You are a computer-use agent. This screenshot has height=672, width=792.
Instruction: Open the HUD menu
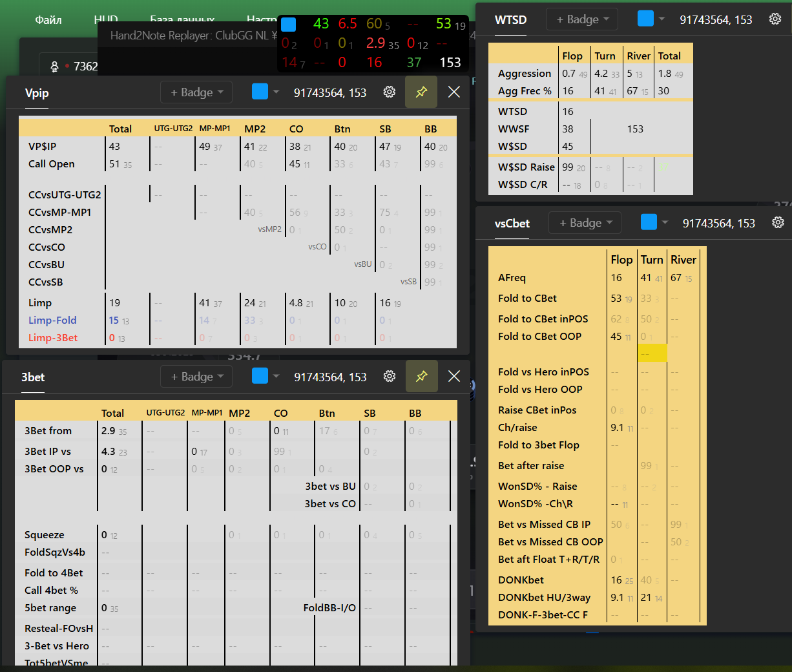click(x=106, y=20)
